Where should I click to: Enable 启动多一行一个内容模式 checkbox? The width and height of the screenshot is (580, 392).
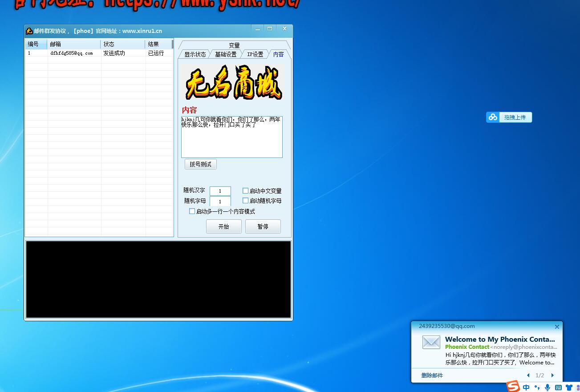(x=192, y=211)
